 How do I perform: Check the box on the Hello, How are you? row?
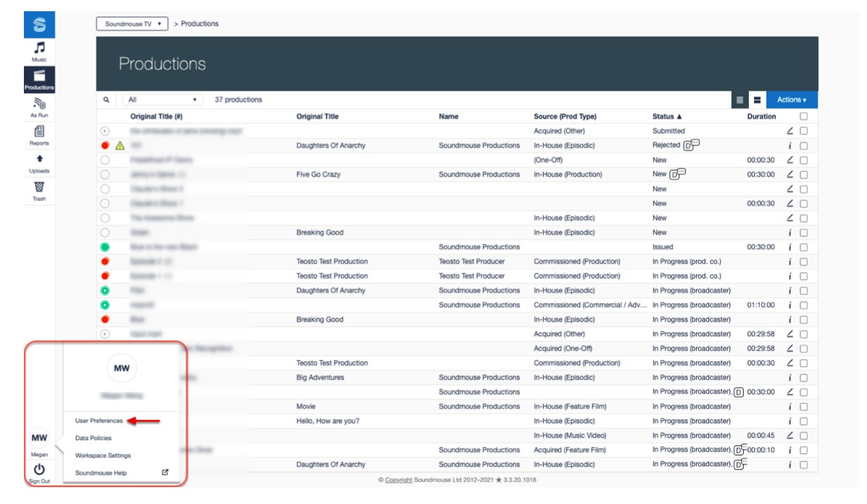[804, 421]
